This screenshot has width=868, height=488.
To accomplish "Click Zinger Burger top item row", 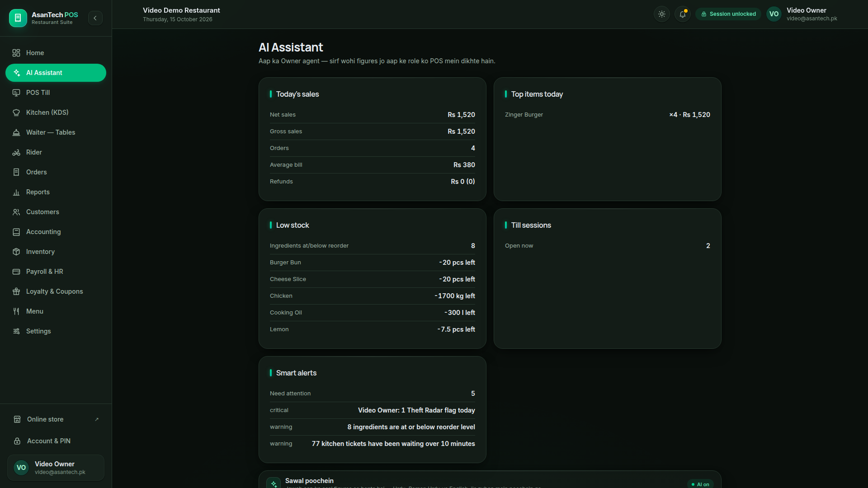I will (608, 115).
